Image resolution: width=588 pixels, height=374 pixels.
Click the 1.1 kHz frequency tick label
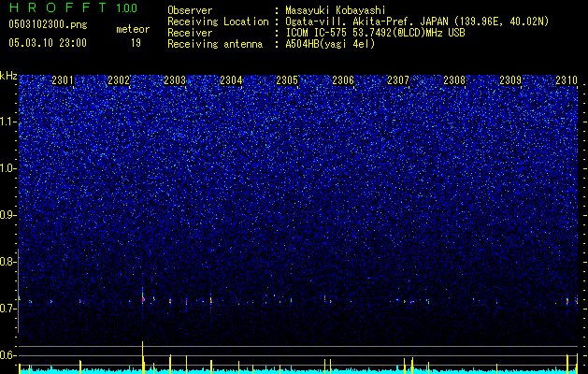[8, 122]
